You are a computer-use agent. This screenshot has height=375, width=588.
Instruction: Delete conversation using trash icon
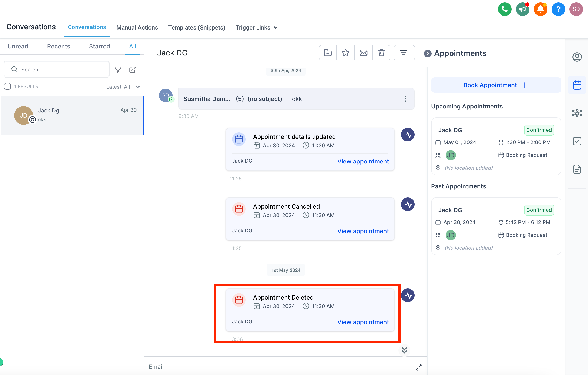click(381, 53)
